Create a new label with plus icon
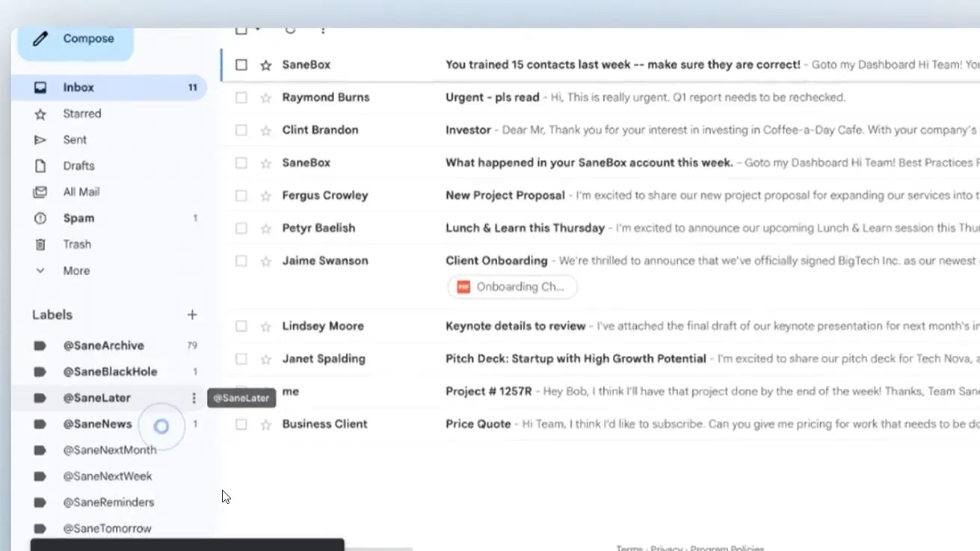The image size is (980, 551). tap(192, 315)
